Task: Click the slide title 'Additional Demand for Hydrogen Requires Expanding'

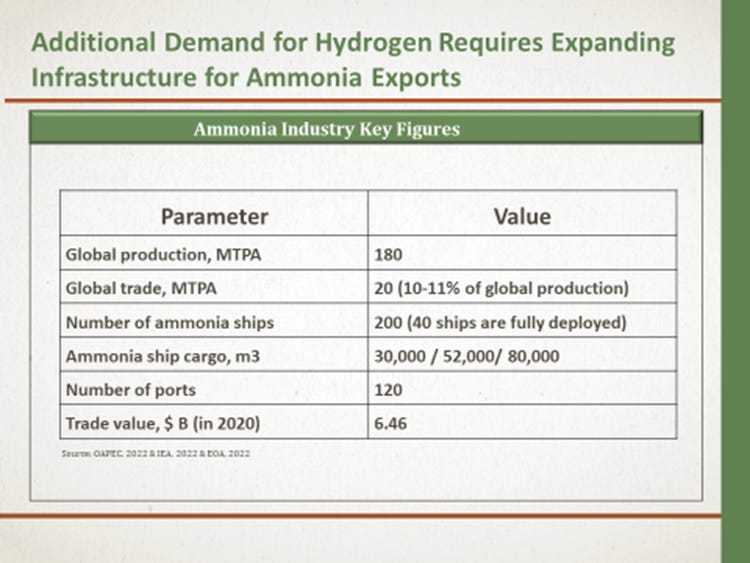Action: pos(353,43)
